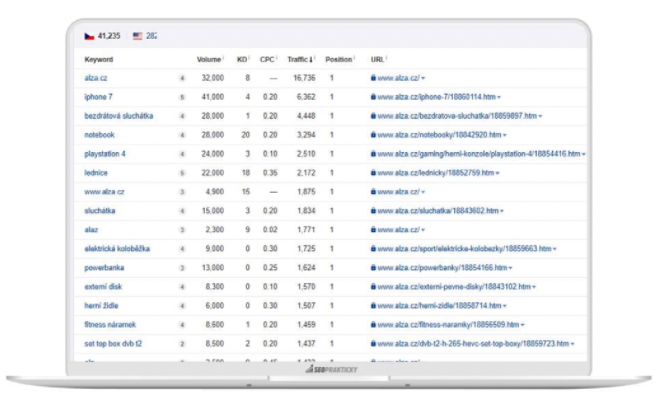Screen dimensions: 663x398
Task: Sort table by Volume column
Action: coord(208,60)
